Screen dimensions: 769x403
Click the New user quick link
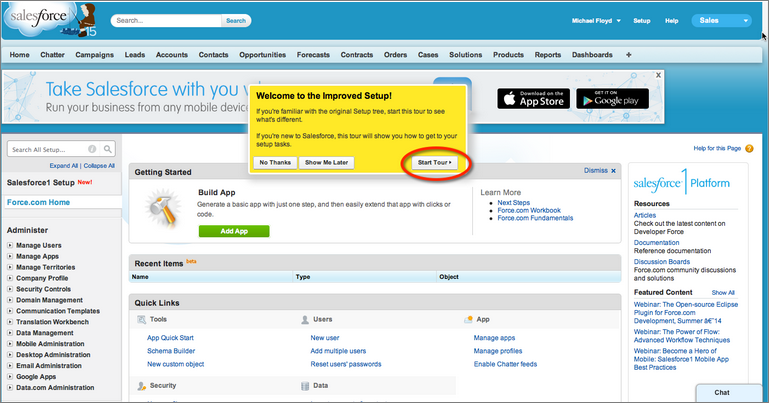325,338
